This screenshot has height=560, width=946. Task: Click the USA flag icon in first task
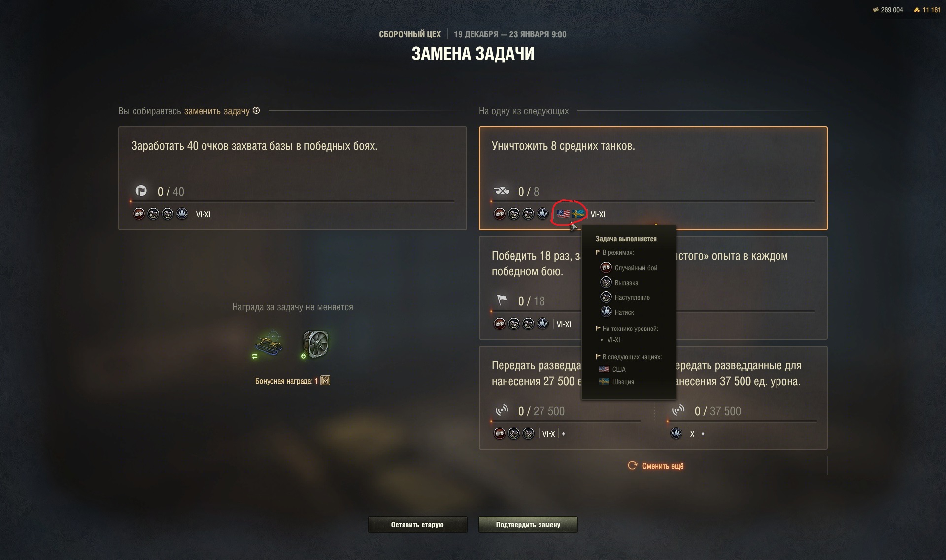[563, 214]
